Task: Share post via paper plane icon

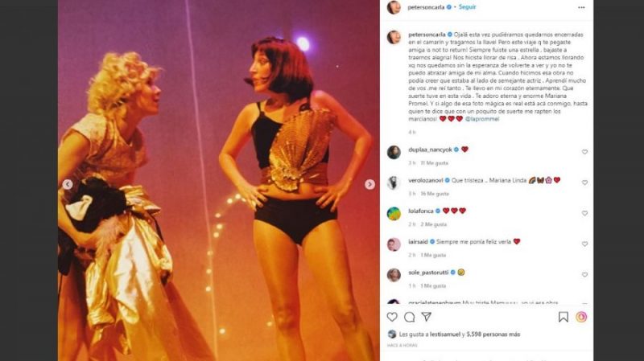Action: [x=427, y=317]
